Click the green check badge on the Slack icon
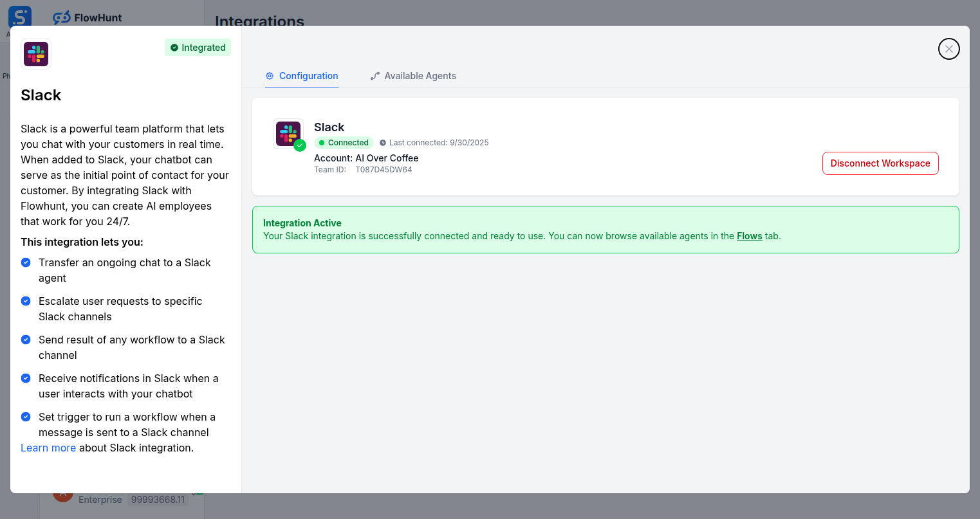The width and height of the screenshot is (980, 519). (x=300, y=145)
